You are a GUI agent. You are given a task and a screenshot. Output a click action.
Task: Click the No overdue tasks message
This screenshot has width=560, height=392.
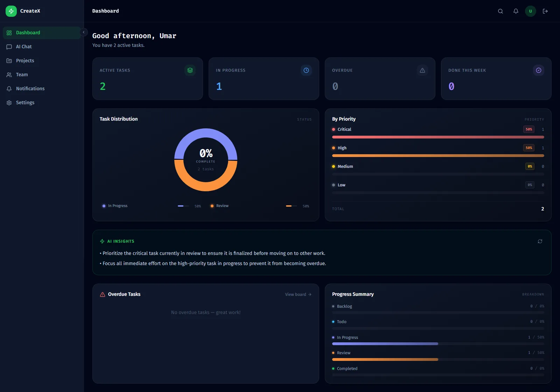[x=206, y=312]
